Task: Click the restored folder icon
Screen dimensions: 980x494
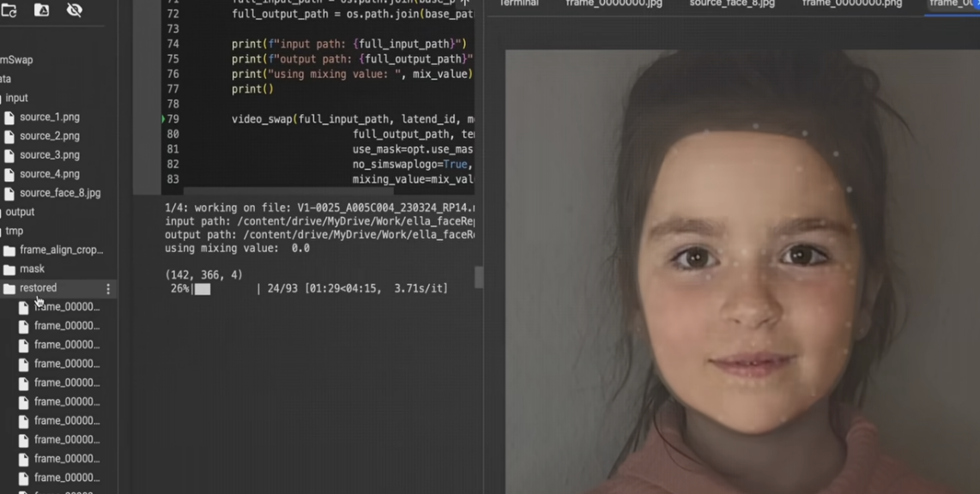Action: 9,289
